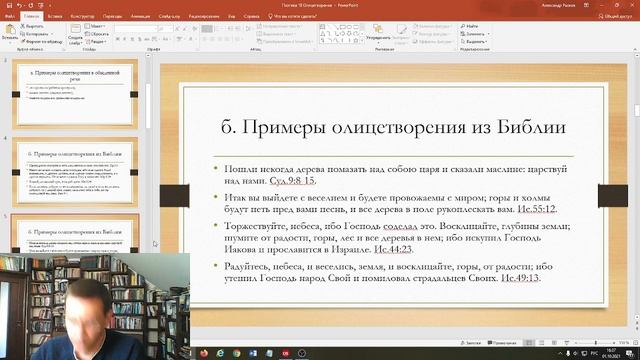The width and height of the screenshot is (640, 360).
Task: Click the Создать слайд icon
Action: (76, 29)
